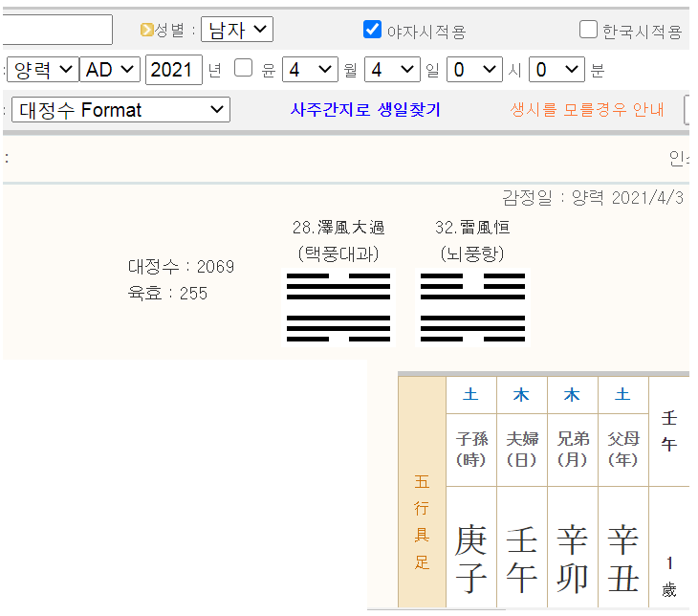Open the month (월) dropdown
The image size is (698, 616).
click(310, 70)
